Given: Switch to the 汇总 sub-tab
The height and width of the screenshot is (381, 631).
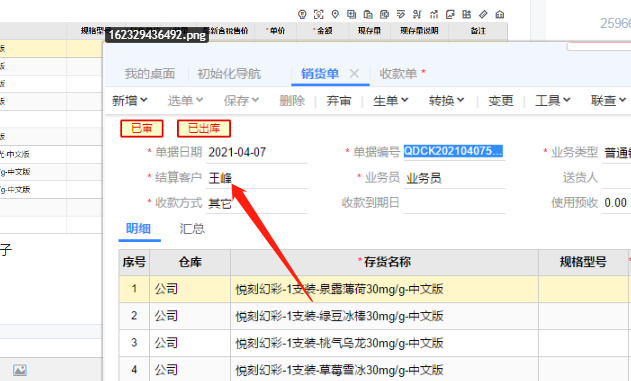Looking at the screenshot, I should [x=192, y=229].
